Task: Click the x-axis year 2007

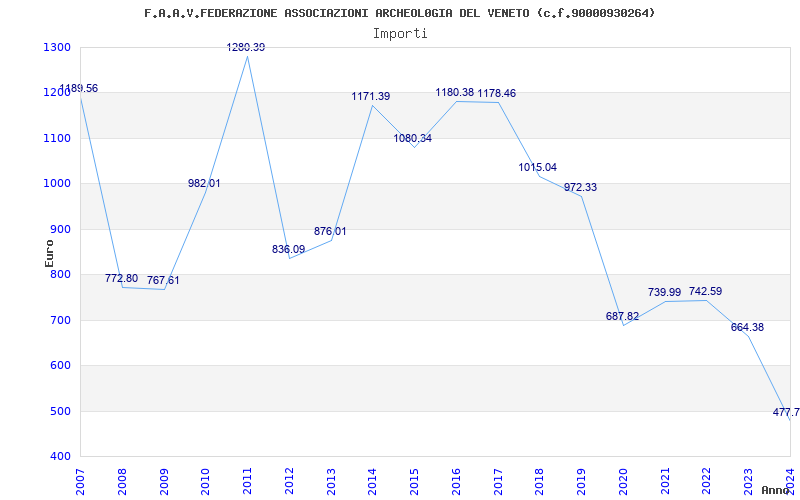Action: tap(80, 482)
